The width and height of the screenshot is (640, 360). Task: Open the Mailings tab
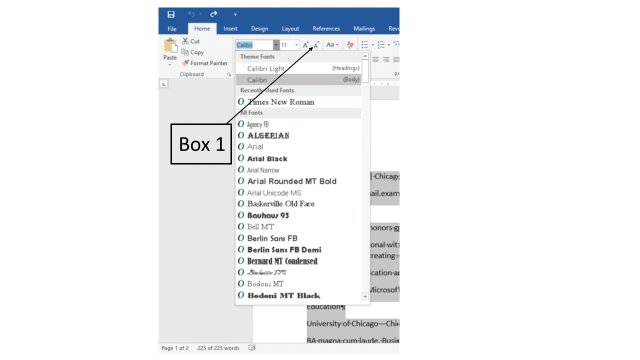point(364,29)
